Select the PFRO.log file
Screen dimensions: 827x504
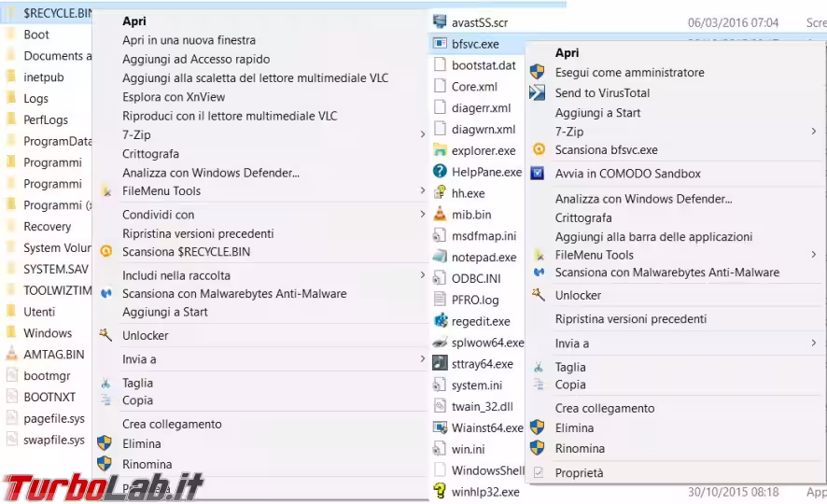[475, 300]
